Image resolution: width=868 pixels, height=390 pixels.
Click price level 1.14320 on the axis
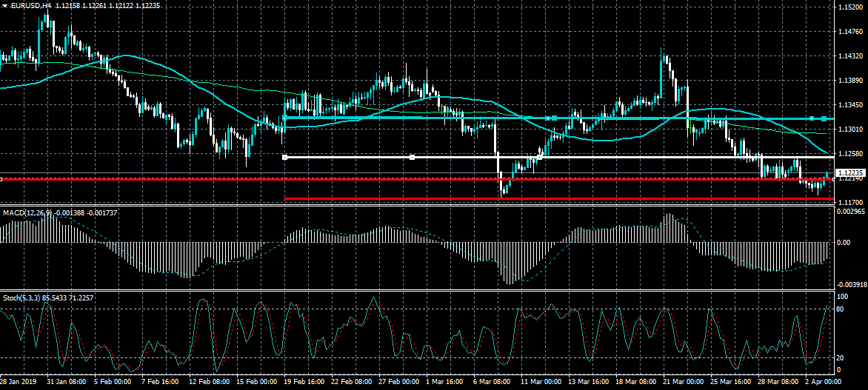[849, 56]
